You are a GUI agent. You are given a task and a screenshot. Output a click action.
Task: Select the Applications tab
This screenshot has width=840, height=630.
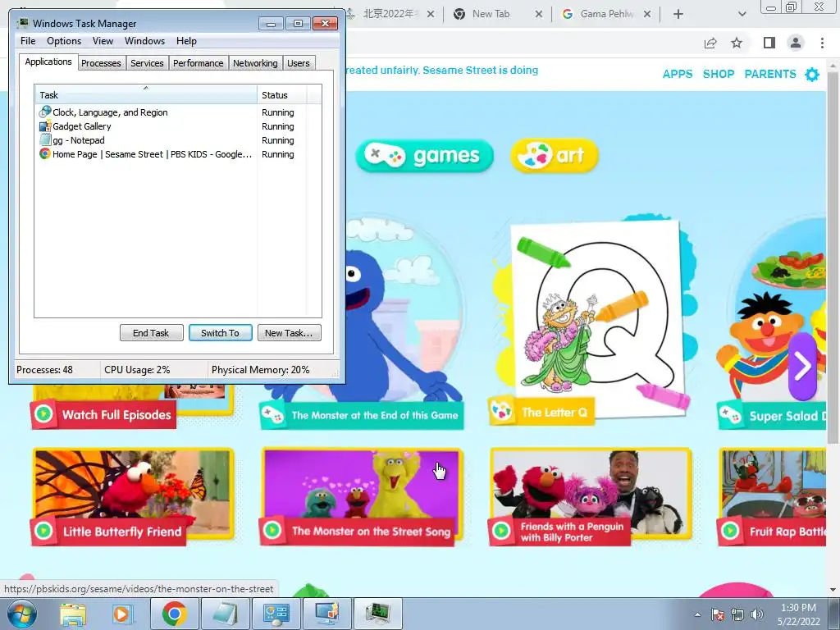point(48,62)
